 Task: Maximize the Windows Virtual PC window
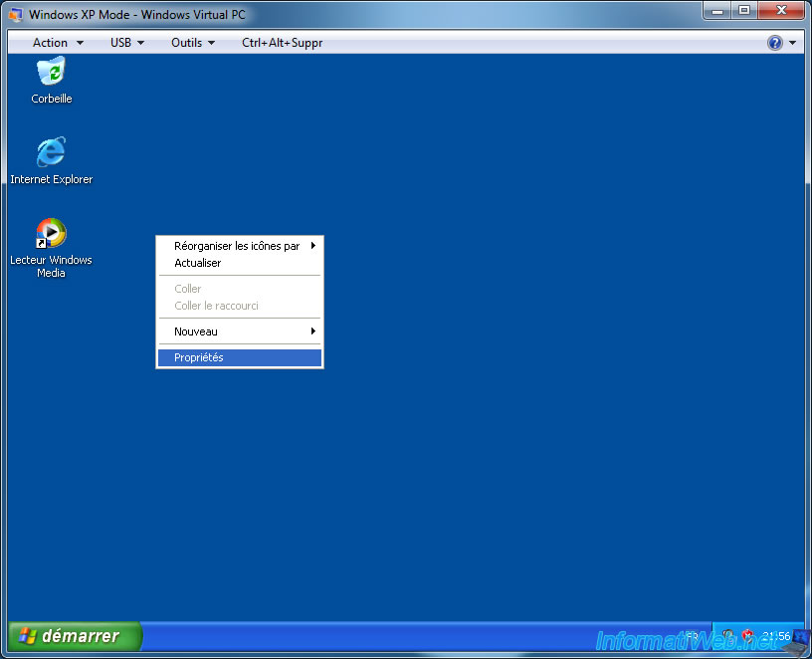click(744, 10)
